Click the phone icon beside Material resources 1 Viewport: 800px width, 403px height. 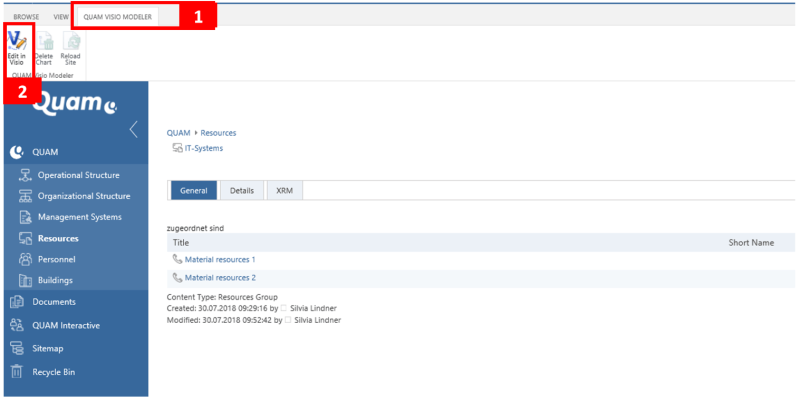point(177,259)
